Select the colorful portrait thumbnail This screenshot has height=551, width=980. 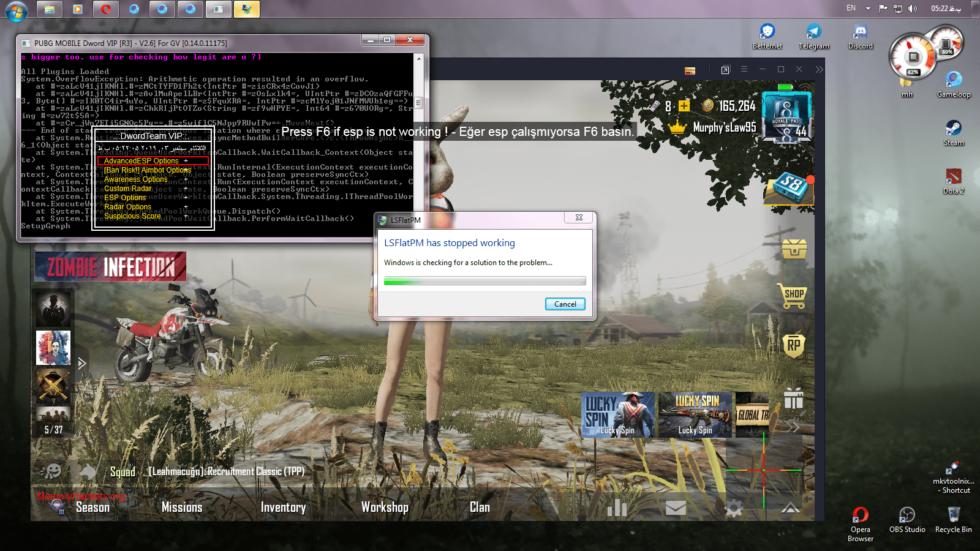point(53,348)
